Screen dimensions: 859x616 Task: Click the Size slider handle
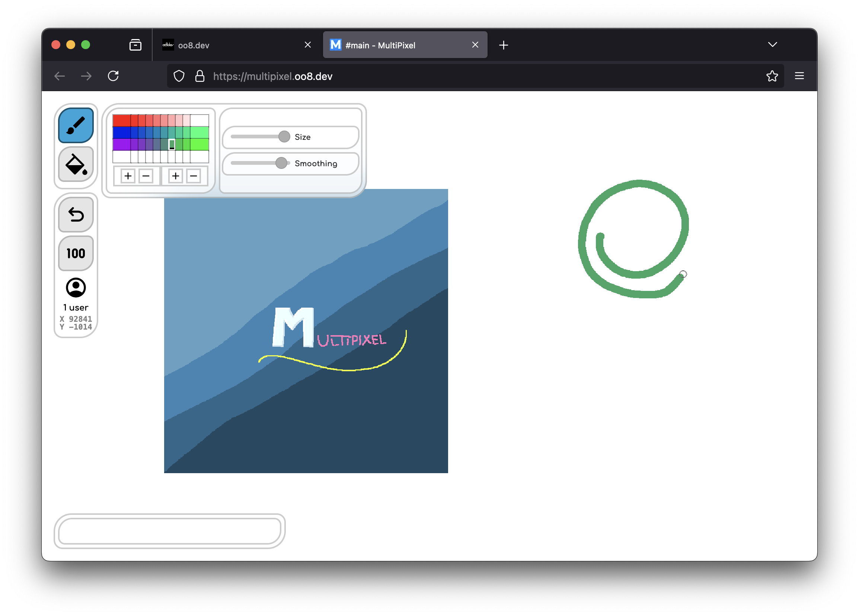(284, 137)
